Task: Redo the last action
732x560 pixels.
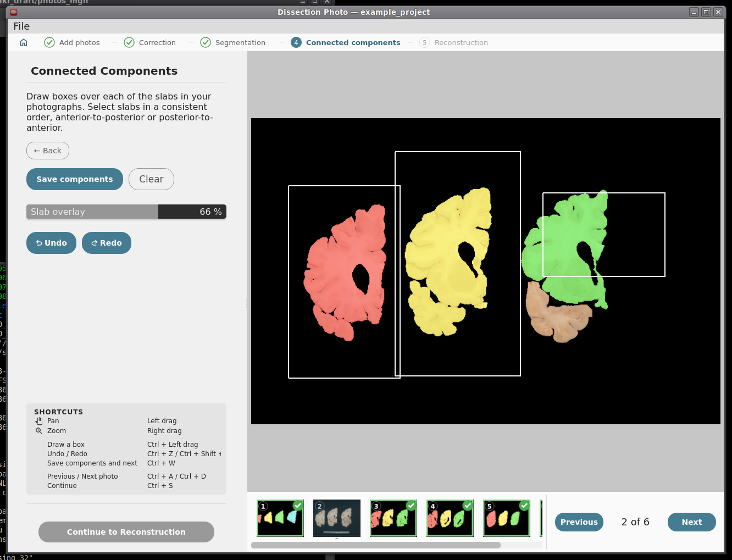Action: tap(107, 243)
